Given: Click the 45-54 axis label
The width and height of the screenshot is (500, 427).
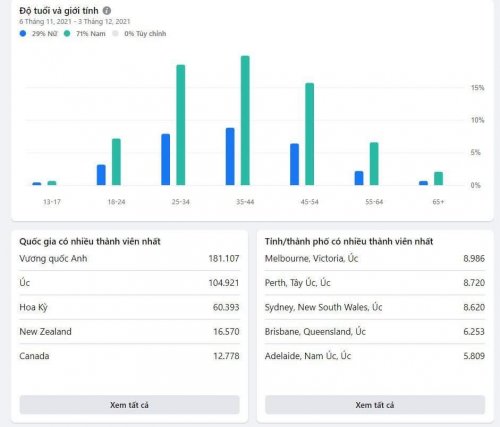Looking at the screenshot, I should [310, 202].
